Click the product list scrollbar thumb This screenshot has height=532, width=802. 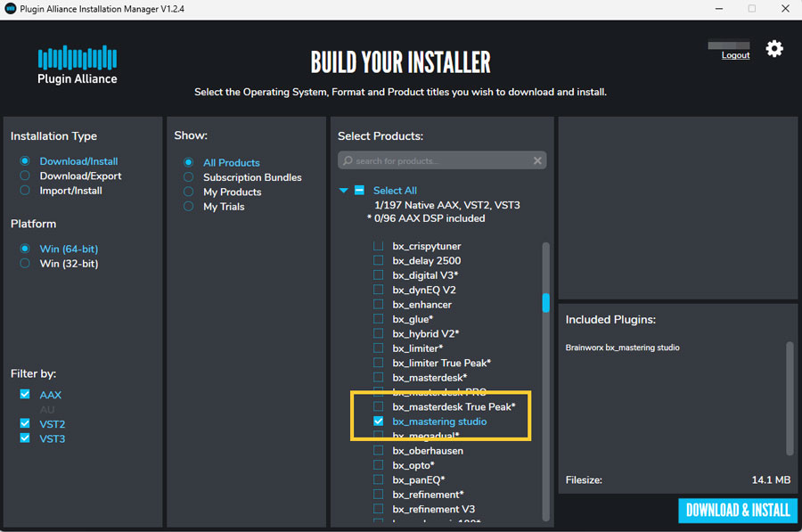(x=545, y=303)
